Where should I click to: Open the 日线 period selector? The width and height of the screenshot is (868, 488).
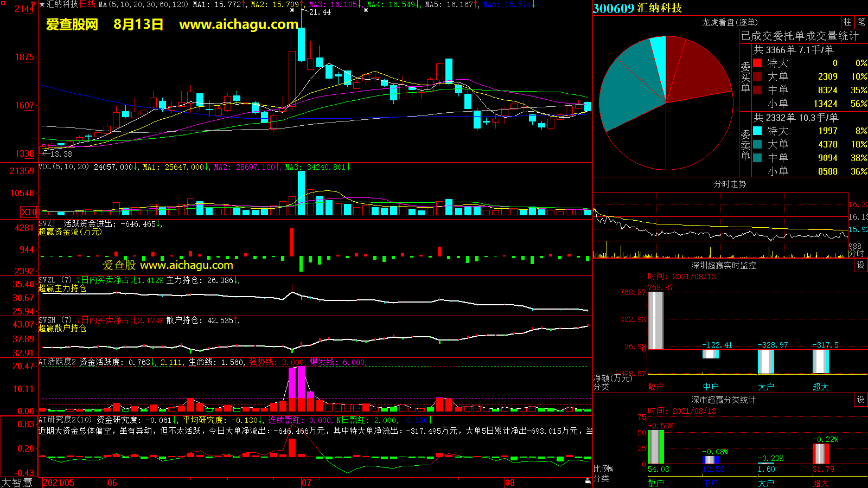pyautogui.click(x=87, y=4)
